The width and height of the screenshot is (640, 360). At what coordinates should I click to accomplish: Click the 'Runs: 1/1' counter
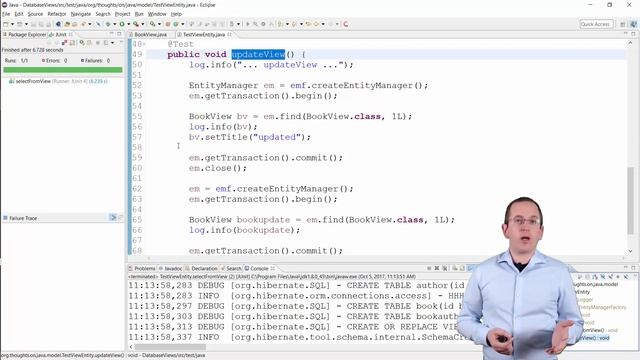[16, 60]
